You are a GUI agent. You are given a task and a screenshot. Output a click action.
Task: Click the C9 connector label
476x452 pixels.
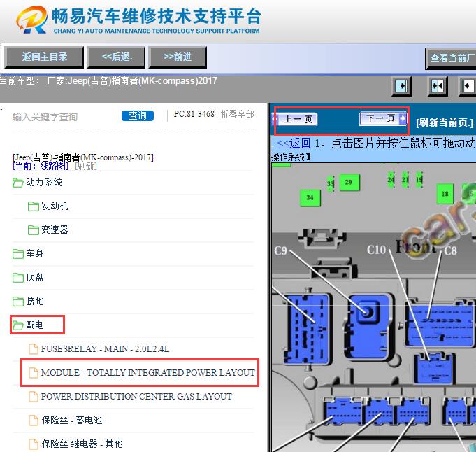coord(280,250)
